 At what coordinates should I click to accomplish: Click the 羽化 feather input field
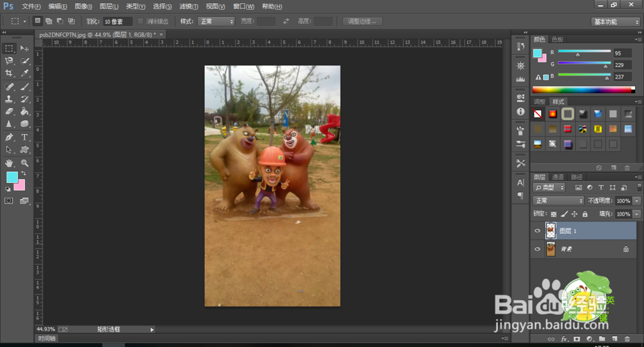click(117, 21)
